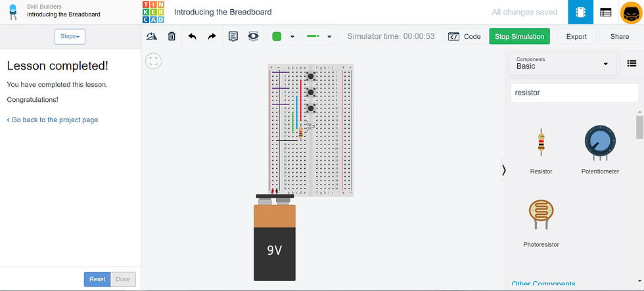Toggle the components list view icon
644x291 pixels.
tap(632, 63)
